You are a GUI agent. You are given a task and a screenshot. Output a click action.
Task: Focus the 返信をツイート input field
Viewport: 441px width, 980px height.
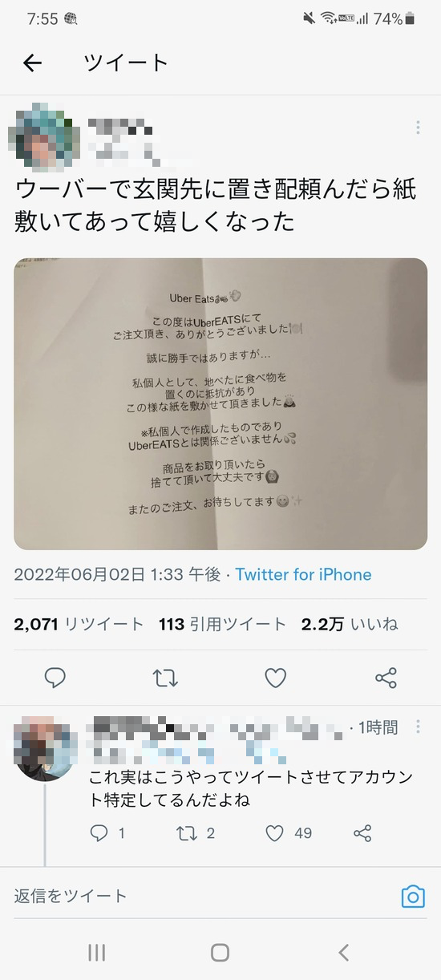200,896
